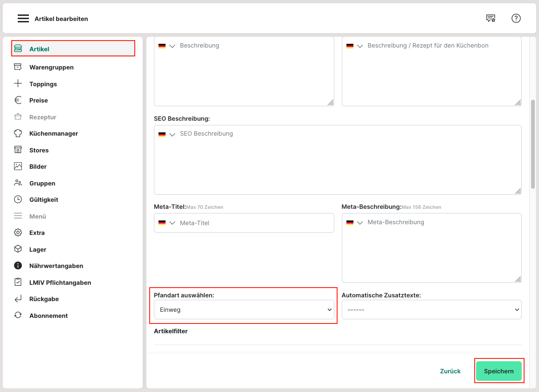The width and height of the screenshot is (539, 392).
Task: Open language selector in Meta-Titel field
Action: 167,223
